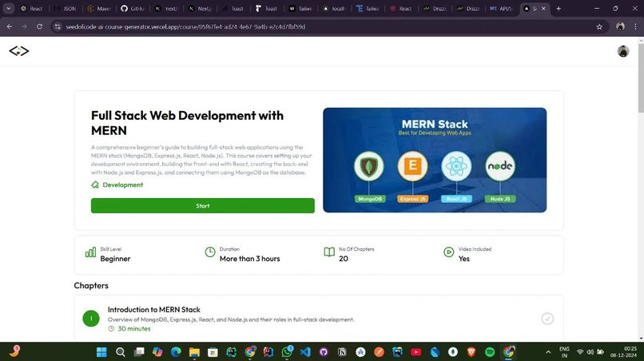
Task: Open the user avatar in the page header
Action: [623, 51]
